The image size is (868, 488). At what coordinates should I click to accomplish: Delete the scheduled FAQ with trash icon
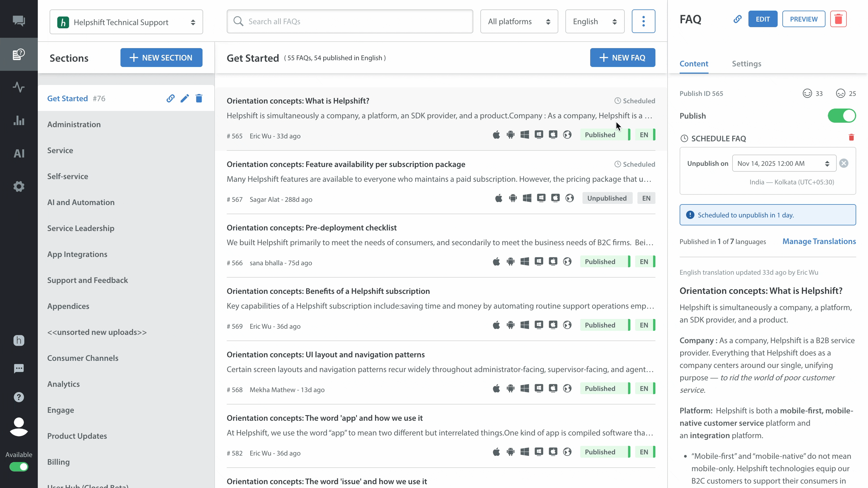click(x=851, y=137)
